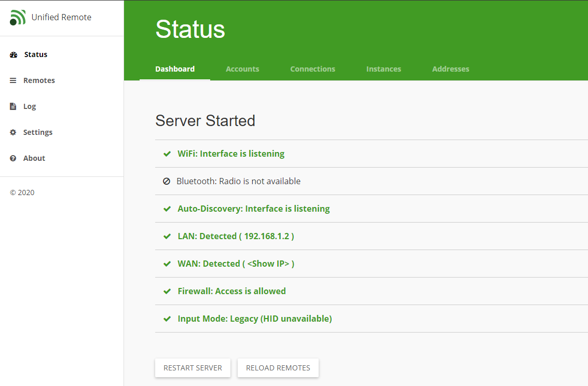This screenshot has height=386, width=588.
Task: Click LAN address 192.168.1.2 text
Action: [267, 237]
